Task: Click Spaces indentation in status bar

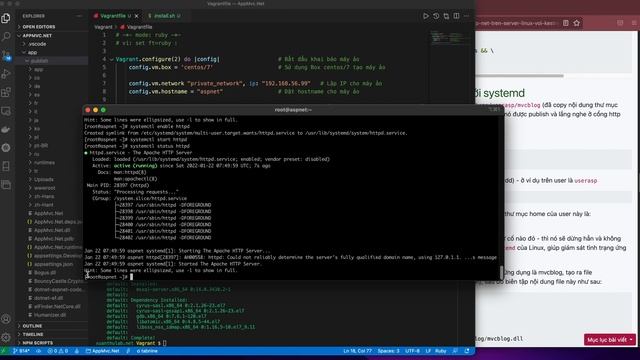Action: click(x=388, y=351)
